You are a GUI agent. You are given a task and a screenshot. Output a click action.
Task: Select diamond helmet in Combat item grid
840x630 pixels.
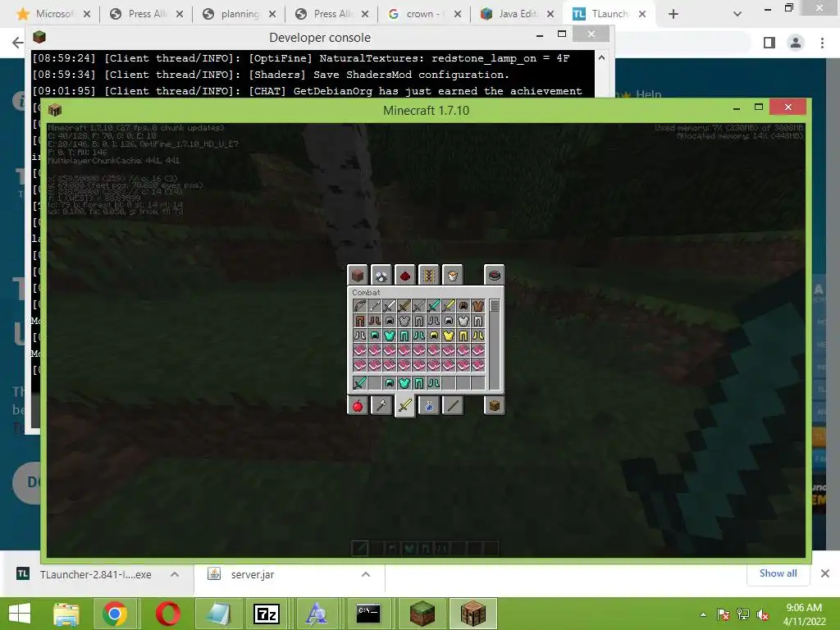pos(374,336)
